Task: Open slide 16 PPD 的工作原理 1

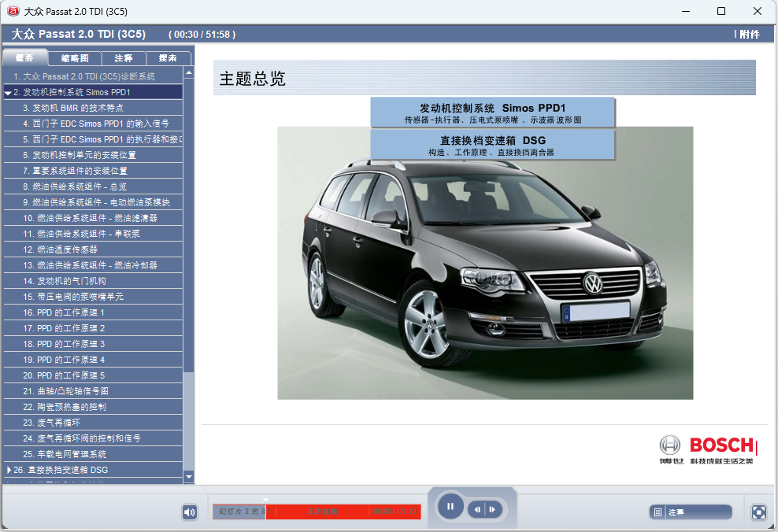Action: (93, 313)
